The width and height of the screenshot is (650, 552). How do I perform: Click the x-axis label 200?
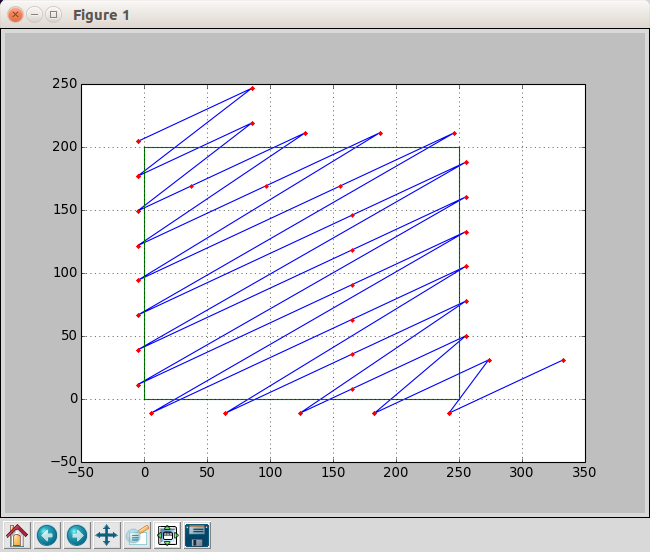tap(395, 472)
